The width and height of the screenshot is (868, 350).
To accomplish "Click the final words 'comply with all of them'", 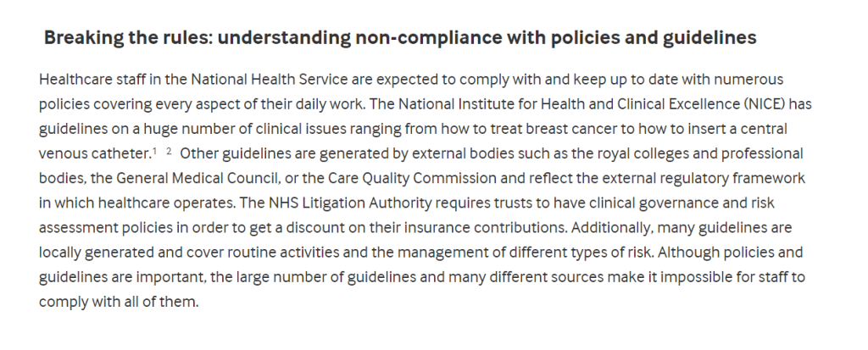I will (x=118, y=301).
